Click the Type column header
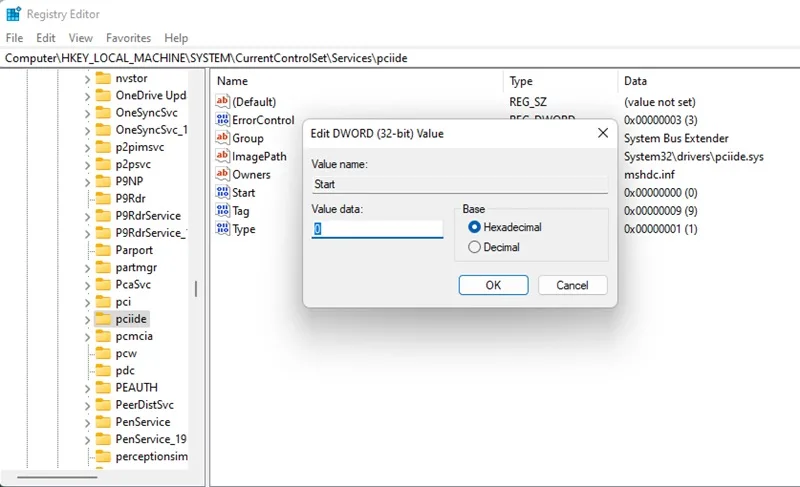 pos(561,81)
